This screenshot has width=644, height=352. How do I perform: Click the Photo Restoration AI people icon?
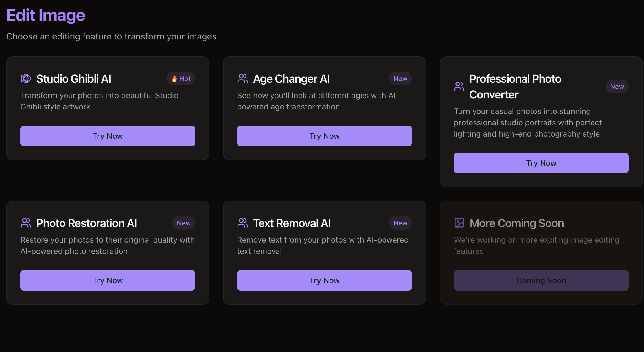[26, 223]
